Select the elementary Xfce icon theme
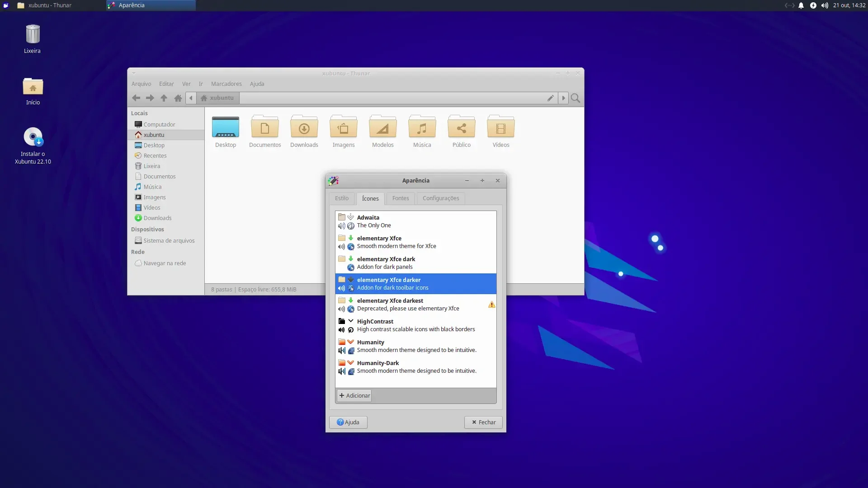 [x=416, y=242]
